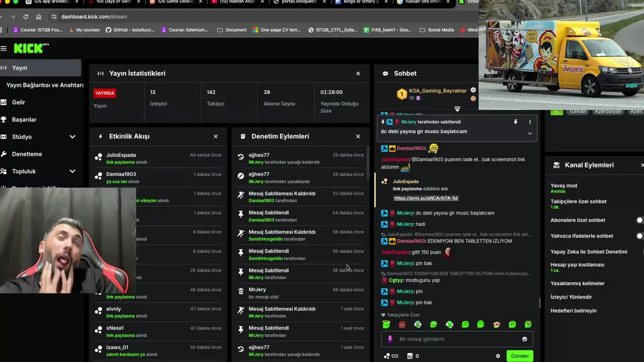Click the reward icon beside JulioEspada activity
Viewport: 644px width, 362px height.
[x=98, y=157]
